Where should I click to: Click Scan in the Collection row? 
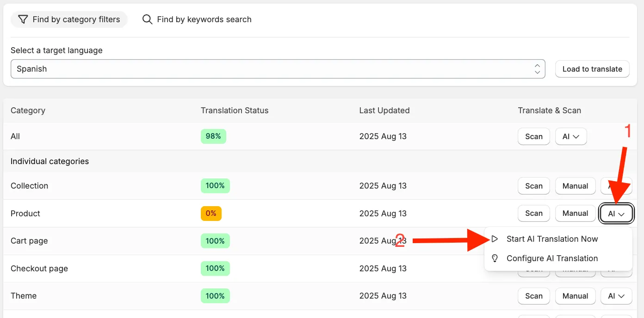point(533,186)
